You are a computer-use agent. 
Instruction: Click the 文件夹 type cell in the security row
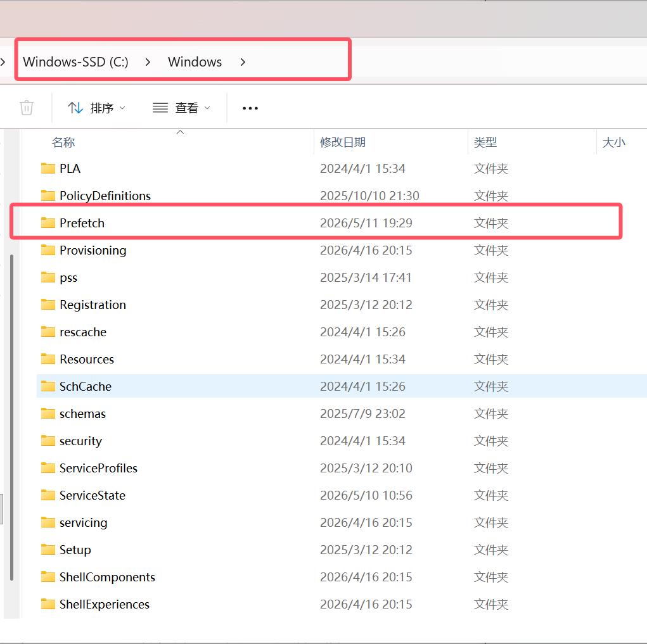coord(490,441)
